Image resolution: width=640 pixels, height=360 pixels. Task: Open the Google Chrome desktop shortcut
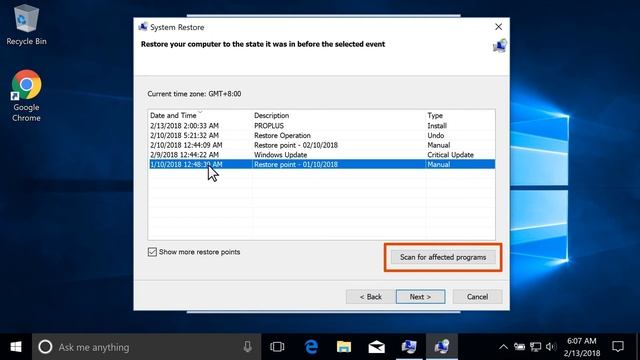tap(26, 96)
